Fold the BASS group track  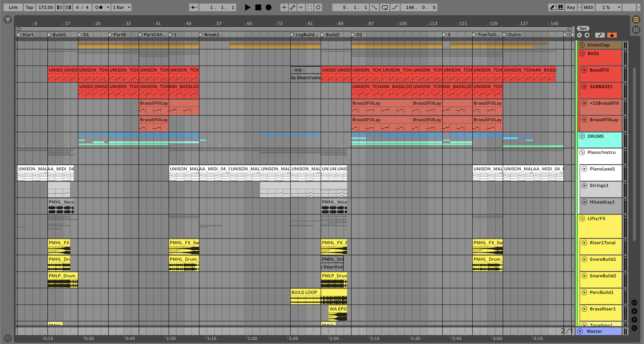tap(582, 53)
